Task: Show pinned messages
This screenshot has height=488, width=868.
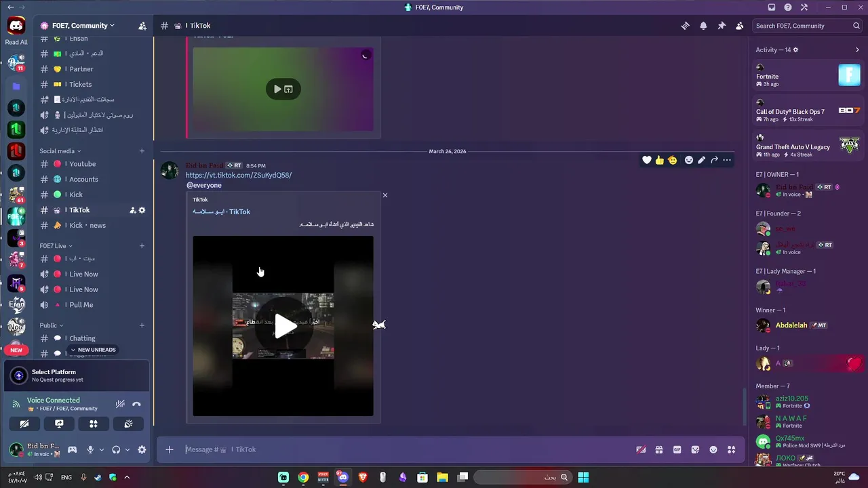Action: [x=722, y=26]
